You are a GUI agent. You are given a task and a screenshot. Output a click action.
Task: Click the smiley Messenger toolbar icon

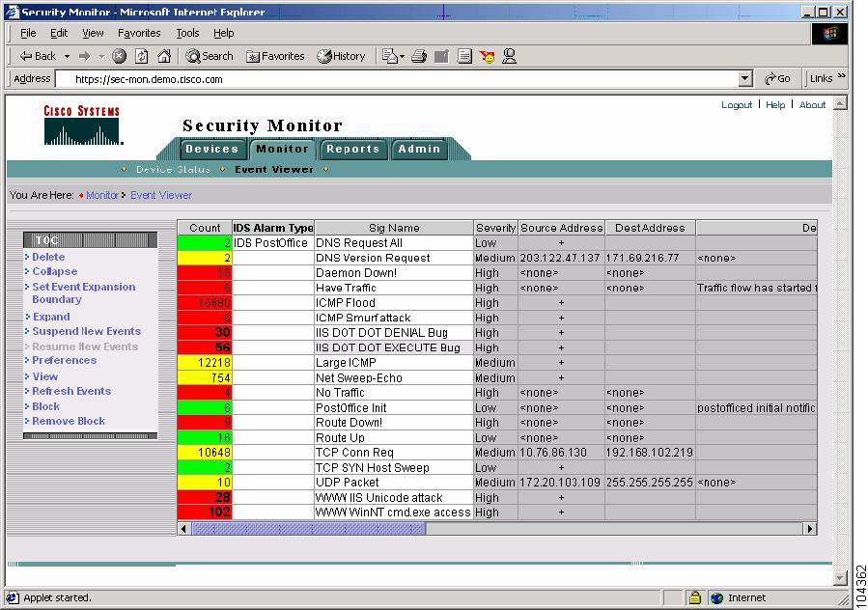point(488,56)
